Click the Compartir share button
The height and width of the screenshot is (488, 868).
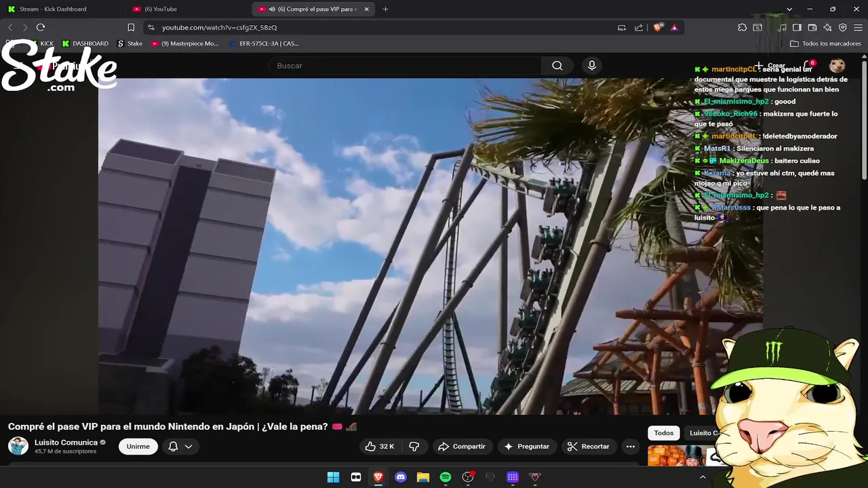[461, 447]
